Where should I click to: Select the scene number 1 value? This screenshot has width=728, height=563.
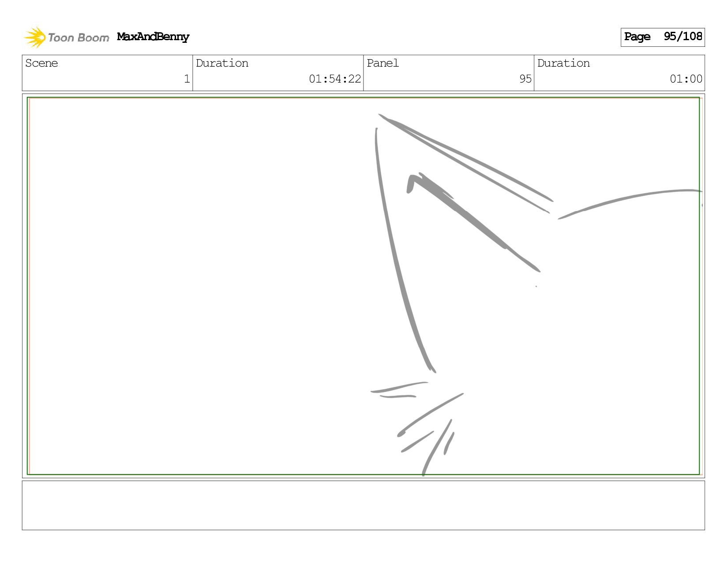(x=187, y=79)
